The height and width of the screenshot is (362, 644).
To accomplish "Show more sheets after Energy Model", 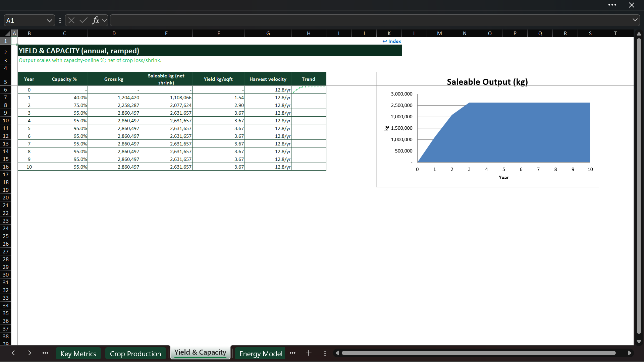I will pos(292,353).
